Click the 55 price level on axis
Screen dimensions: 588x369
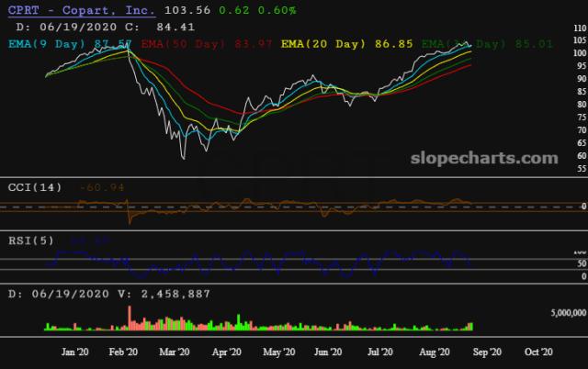(x=577, y=170)
